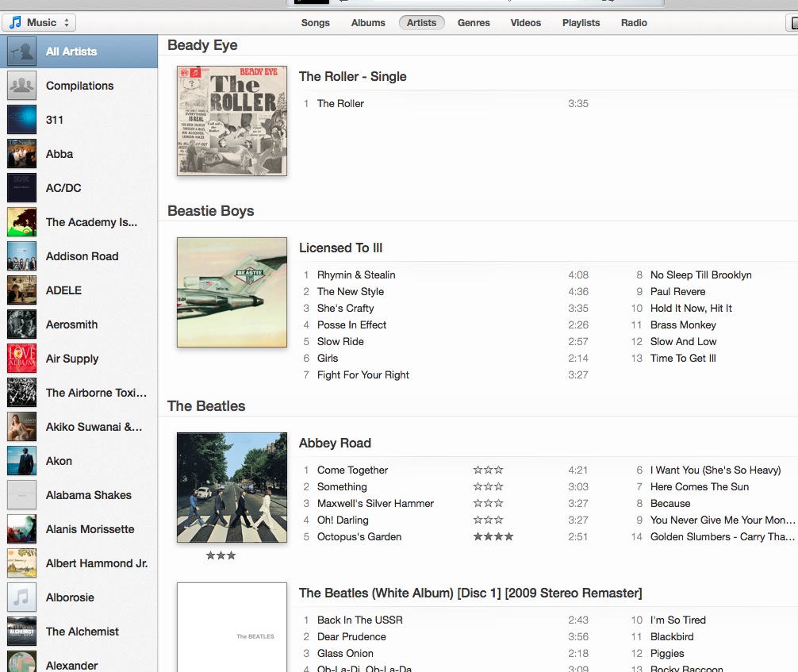The height and width of the screenshot is (672, 798).
Task: Click the 311 artist thumbnail
Action: click(x=22, y=120)
